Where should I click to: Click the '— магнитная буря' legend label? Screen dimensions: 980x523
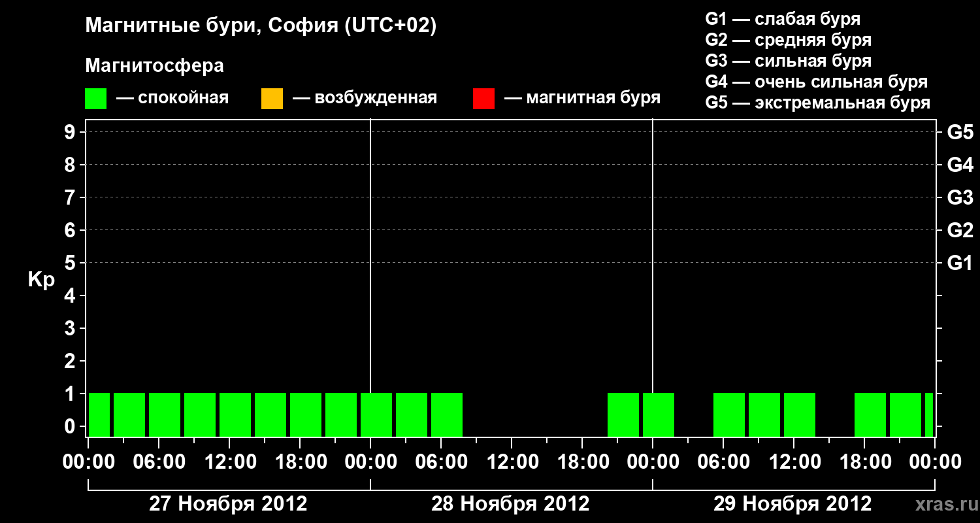tap(583, 98)
